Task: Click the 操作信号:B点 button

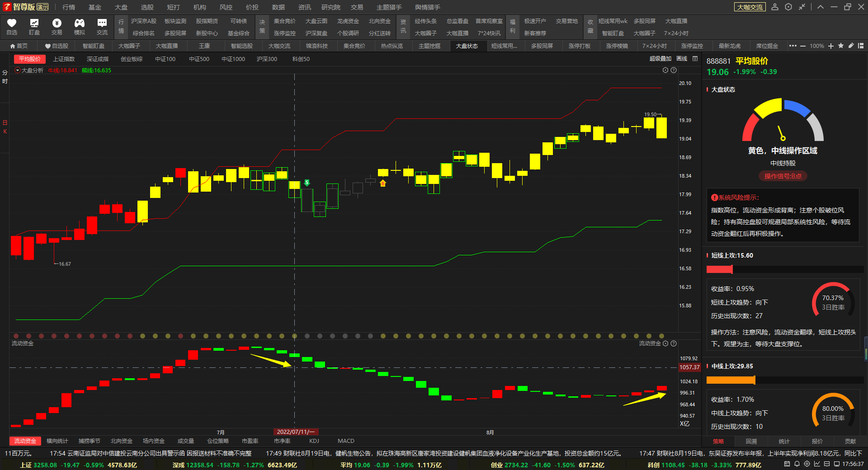Action: click(783, 176)
